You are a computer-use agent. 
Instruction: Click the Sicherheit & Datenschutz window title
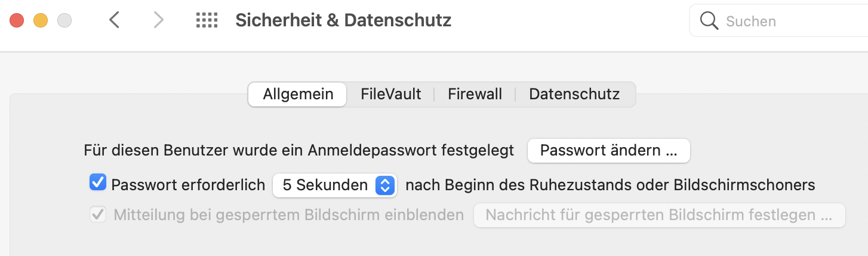[343, 20]
